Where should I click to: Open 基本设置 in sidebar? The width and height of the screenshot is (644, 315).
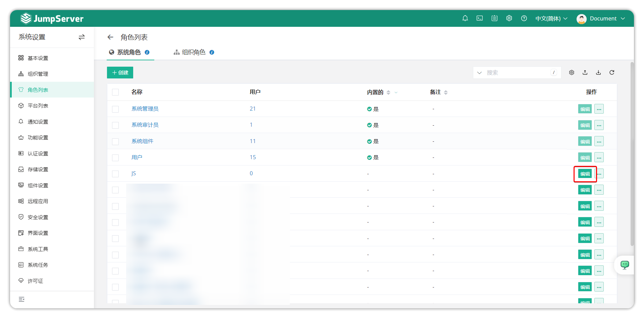(52, 58)
